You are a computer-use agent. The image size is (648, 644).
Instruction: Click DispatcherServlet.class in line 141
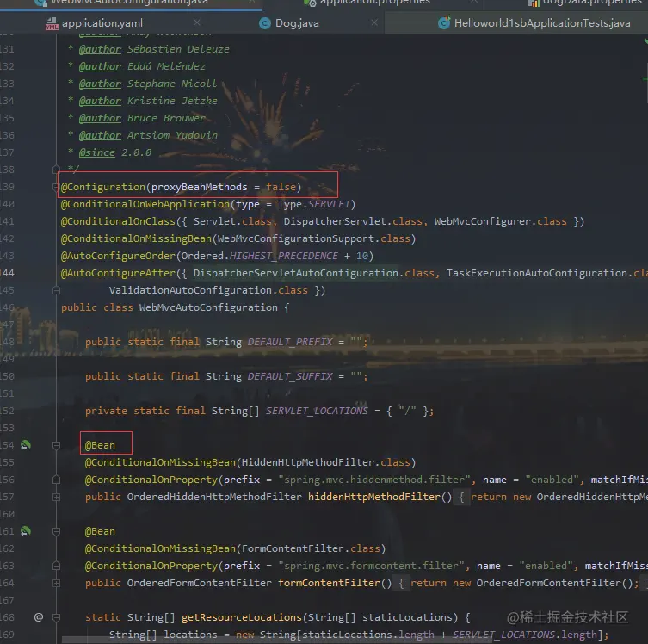pyautogui.click(x=353, y=221)
